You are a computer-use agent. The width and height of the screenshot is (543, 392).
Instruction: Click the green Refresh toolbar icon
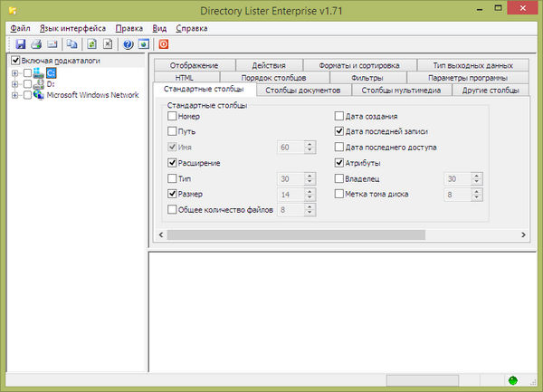[91, 43]
